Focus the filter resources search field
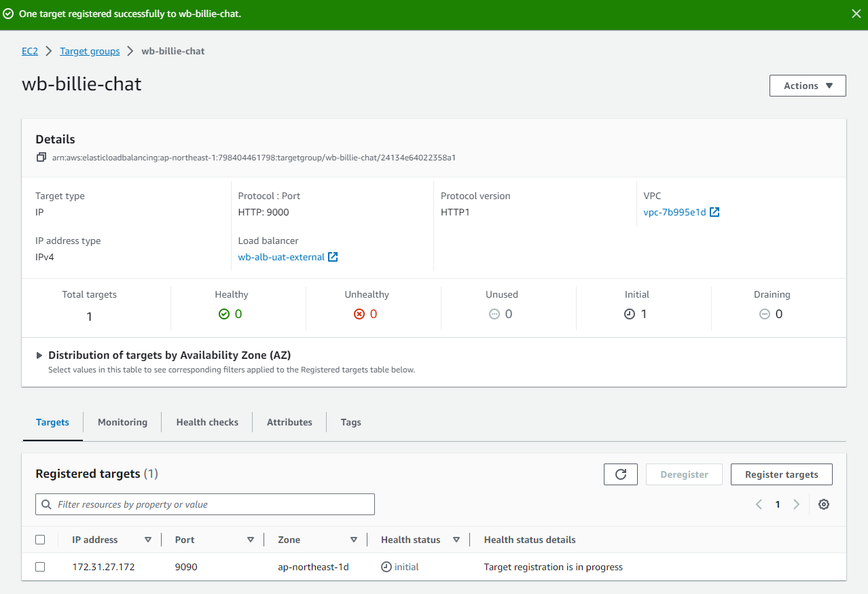 (x=205, y=504)
